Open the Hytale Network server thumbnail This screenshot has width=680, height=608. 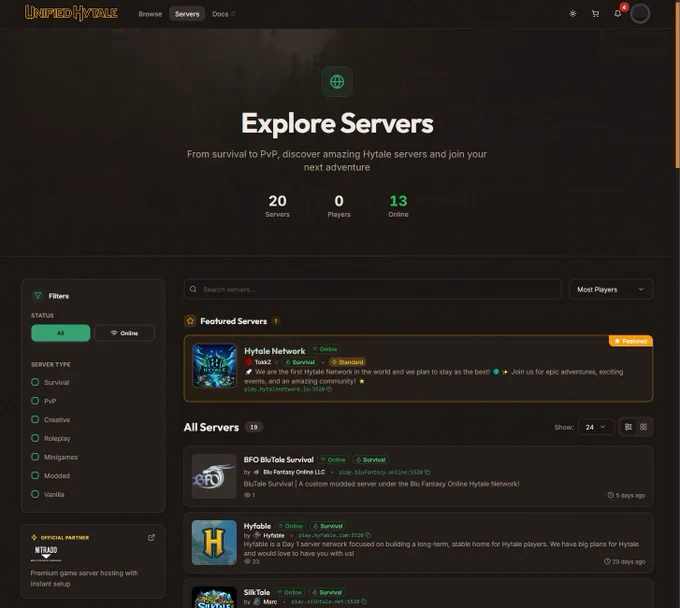click(214, 366)
